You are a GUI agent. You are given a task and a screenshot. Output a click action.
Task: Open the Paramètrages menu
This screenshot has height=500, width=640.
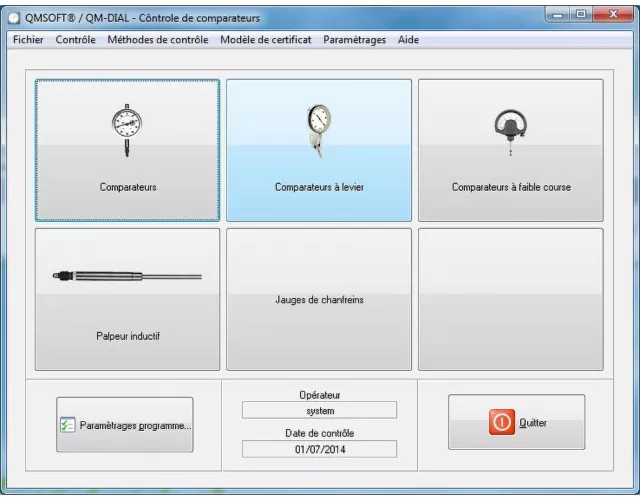(x=354, y=40)
